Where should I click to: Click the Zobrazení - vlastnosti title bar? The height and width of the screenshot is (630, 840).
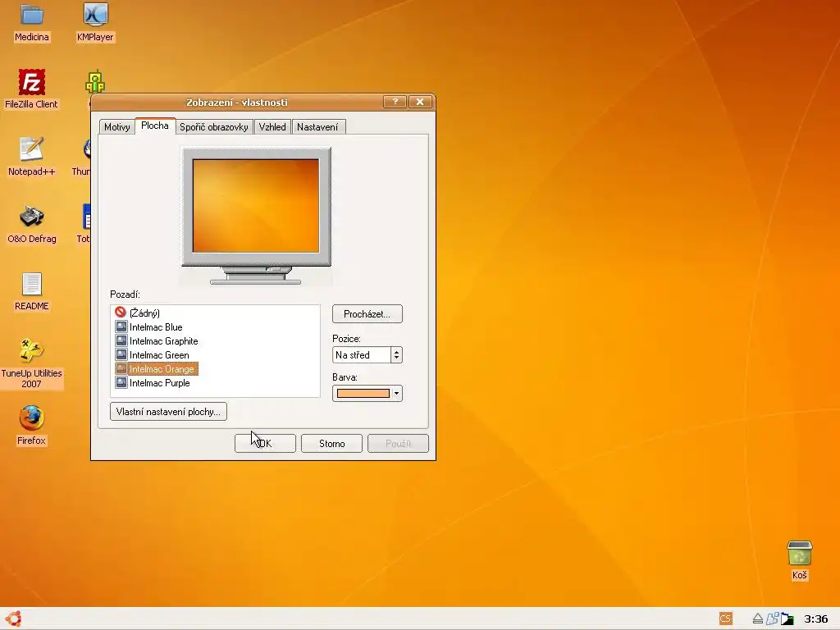[237, 102]
